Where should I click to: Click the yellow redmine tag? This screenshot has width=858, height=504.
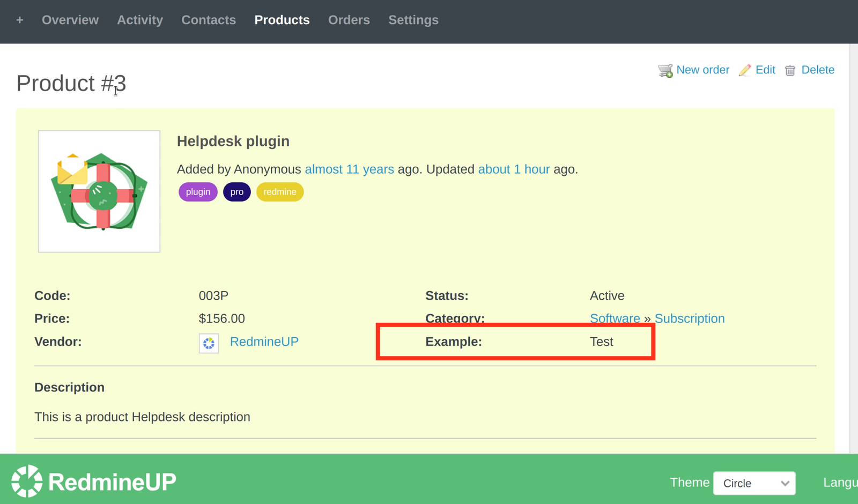click(x=279, y=191)
